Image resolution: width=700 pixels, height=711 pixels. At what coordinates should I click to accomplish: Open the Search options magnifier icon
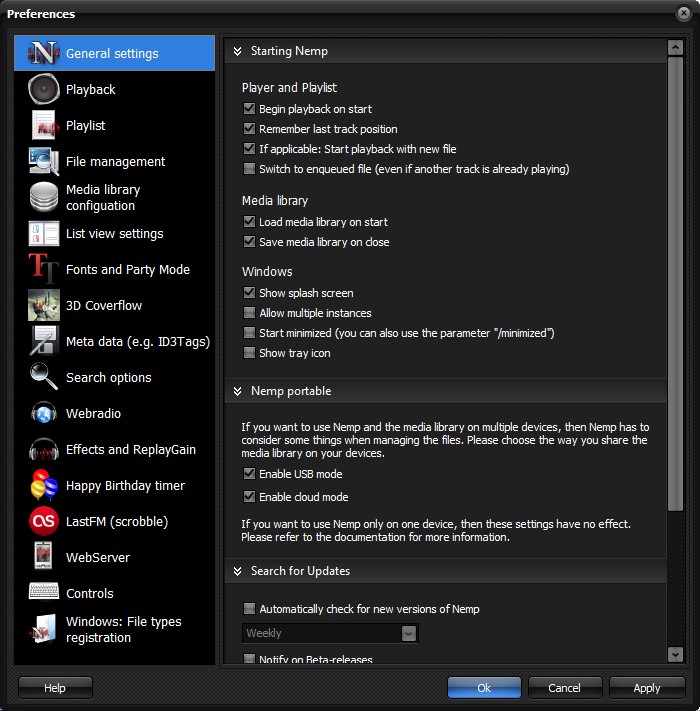44,378
